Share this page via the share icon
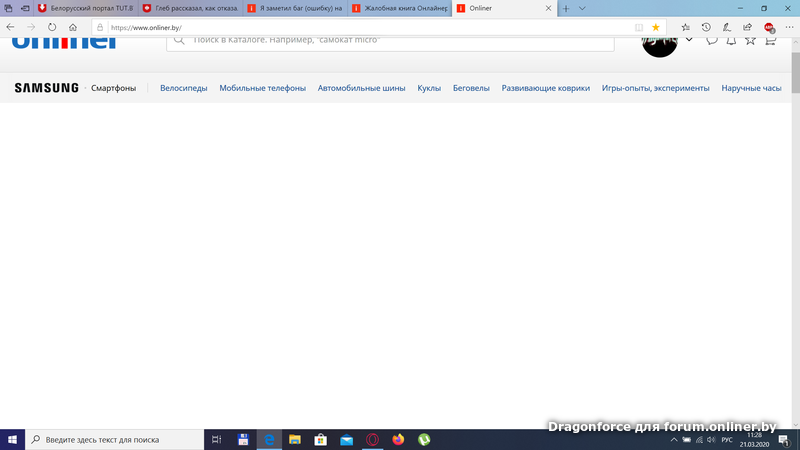800x450 pixels. point(747,27)
